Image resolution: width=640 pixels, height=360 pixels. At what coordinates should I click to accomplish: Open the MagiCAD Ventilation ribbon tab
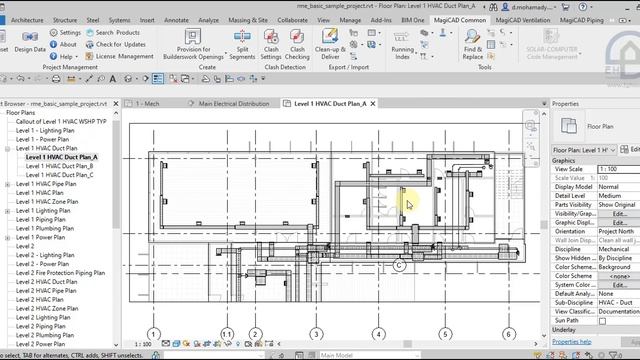(522, 20)
